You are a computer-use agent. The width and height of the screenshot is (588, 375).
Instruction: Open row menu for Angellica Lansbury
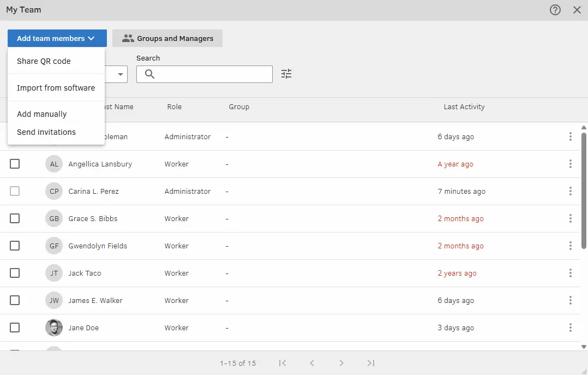coord(570,164)
